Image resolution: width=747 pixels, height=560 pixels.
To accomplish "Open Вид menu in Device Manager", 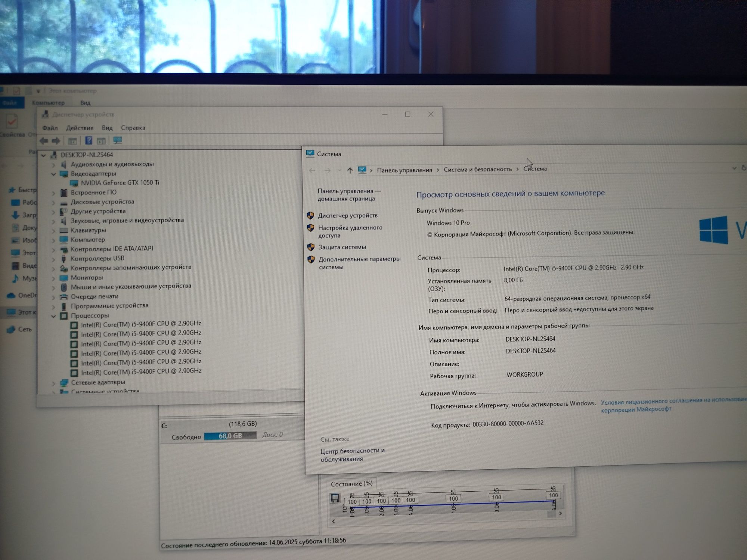I will (107, 128).
